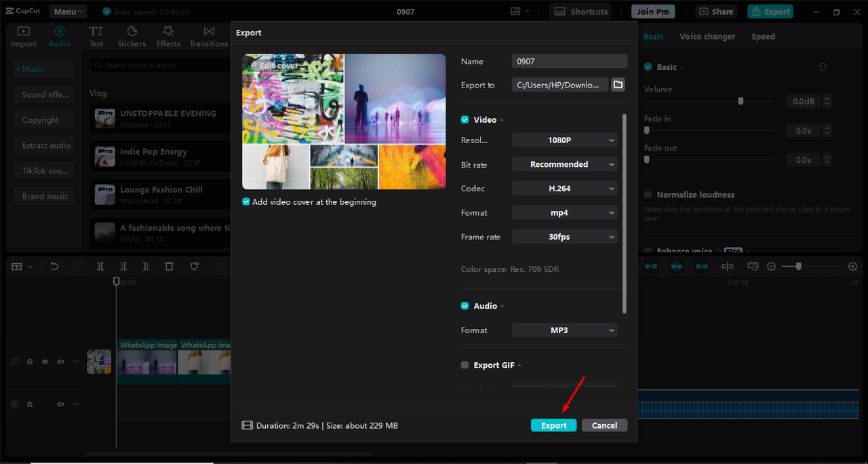Click the Share button in title bar
Viewport: 868px width, 464px height.
(x=717, y=12)
